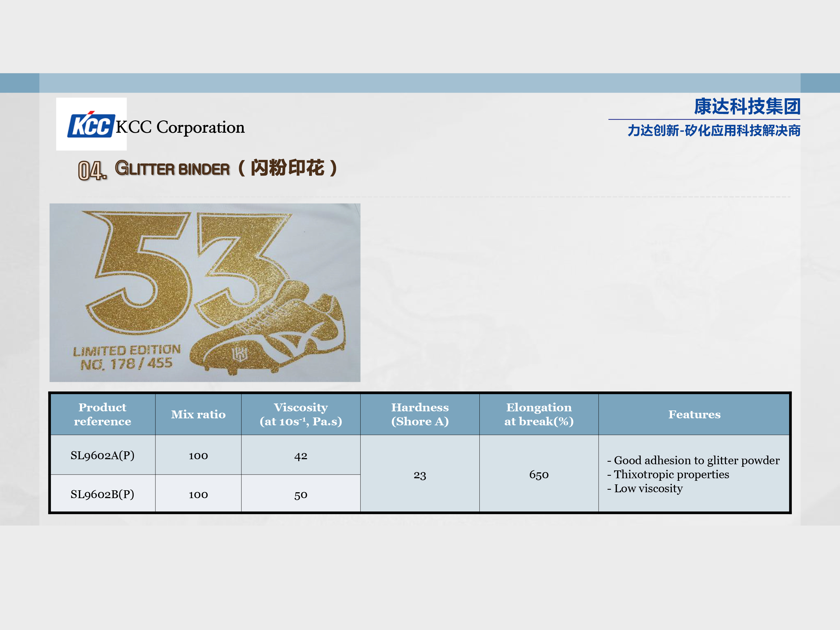Click the 'Thixotropic properties' line
Screen dimensions: 840x630
point(668,474)
